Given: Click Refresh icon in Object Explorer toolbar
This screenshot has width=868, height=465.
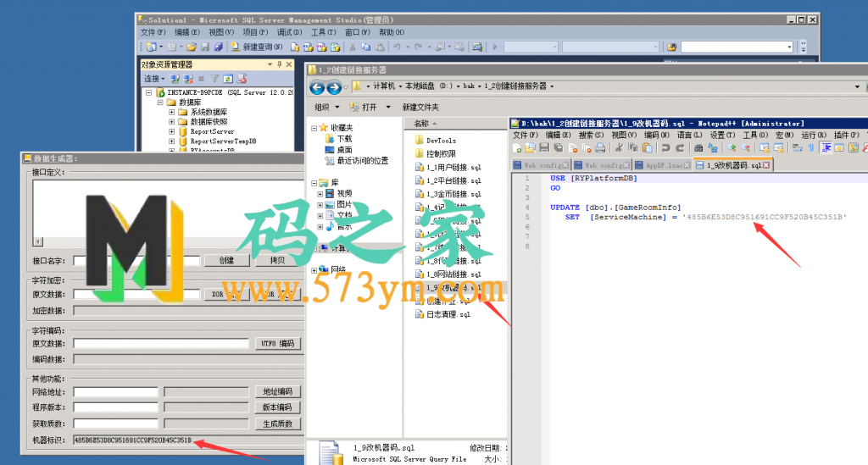Looking at the screenshot, I should (228, 79).
